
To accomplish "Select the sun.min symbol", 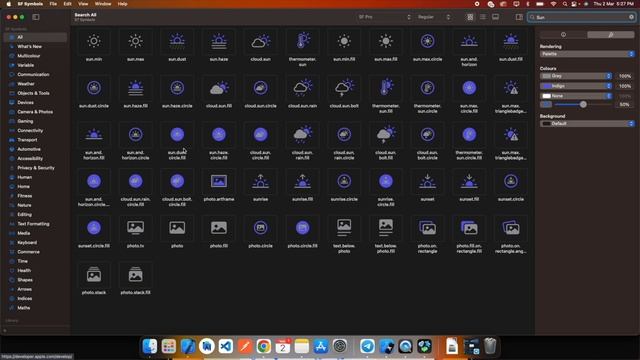I will 94,41.
